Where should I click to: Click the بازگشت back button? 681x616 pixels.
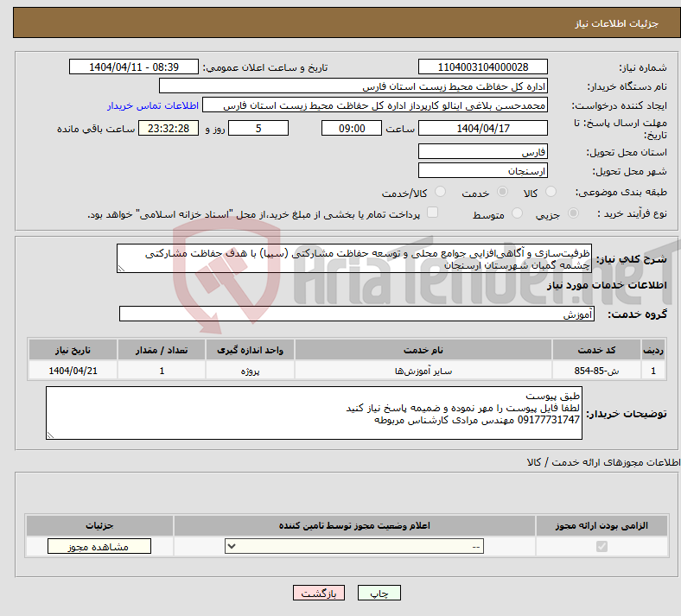(x=319, y=593)
